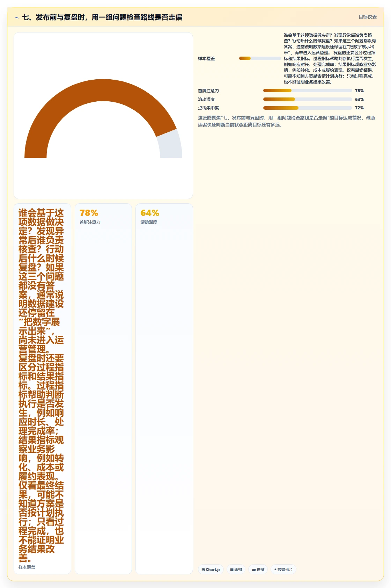Click the 点击集中度 row label
Screen dimensions: 391x588
tap(208, 108)
